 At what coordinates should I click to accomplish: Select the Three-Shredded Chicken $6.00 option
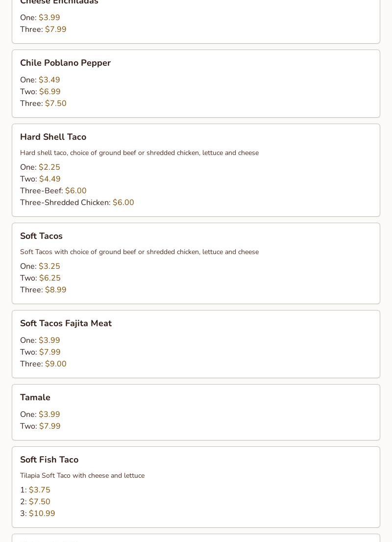[x=77, y=203]
